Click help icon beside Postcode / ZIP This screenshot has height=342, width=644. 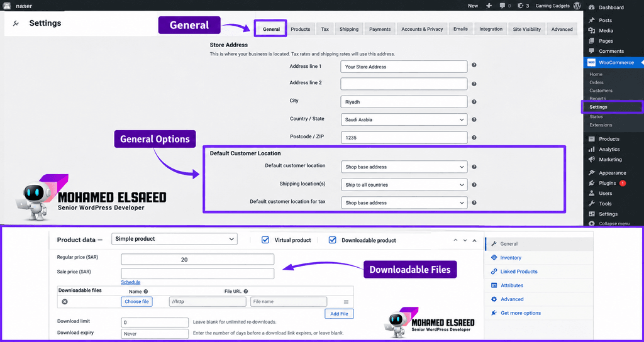coord(474,138)
